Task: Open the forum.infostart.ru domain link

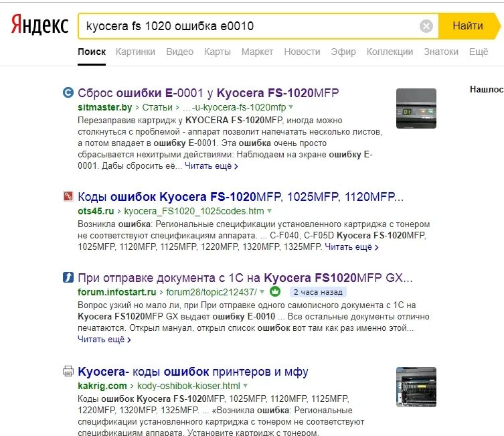Action: (117, 292)
